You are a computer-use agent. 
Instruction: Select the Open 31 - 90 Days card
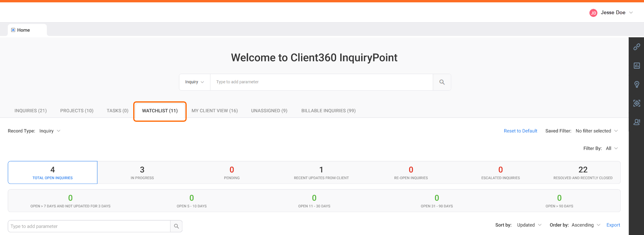(x=437, y=201)
